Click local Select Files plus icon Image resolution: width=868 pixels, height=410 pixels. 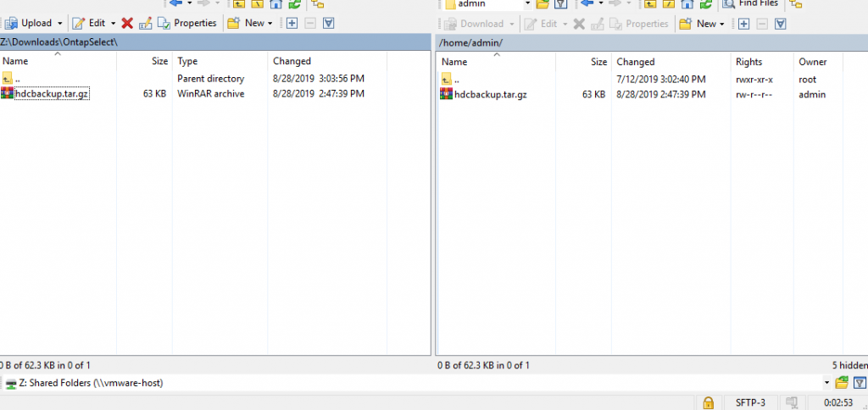pos(292,23)
